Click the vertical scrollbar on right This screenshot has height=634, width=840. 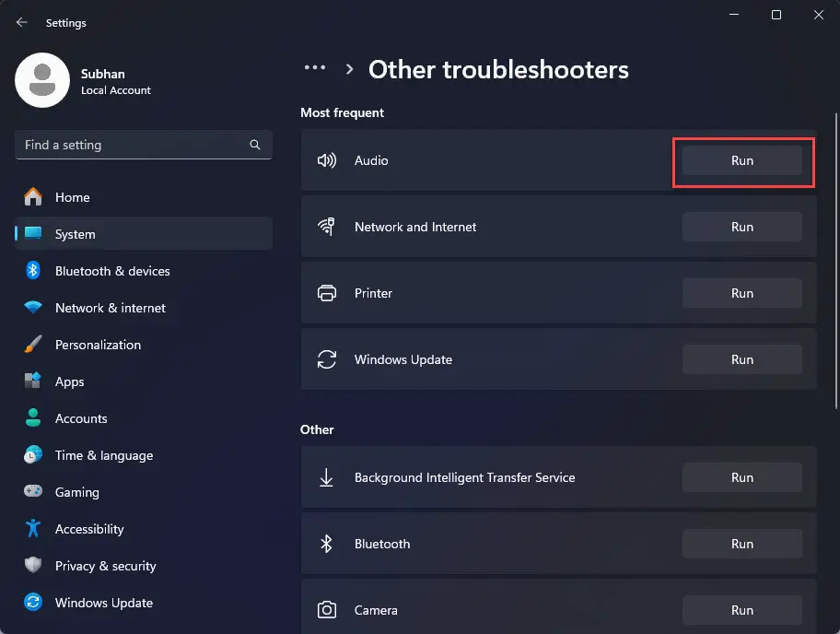[835, 261]
